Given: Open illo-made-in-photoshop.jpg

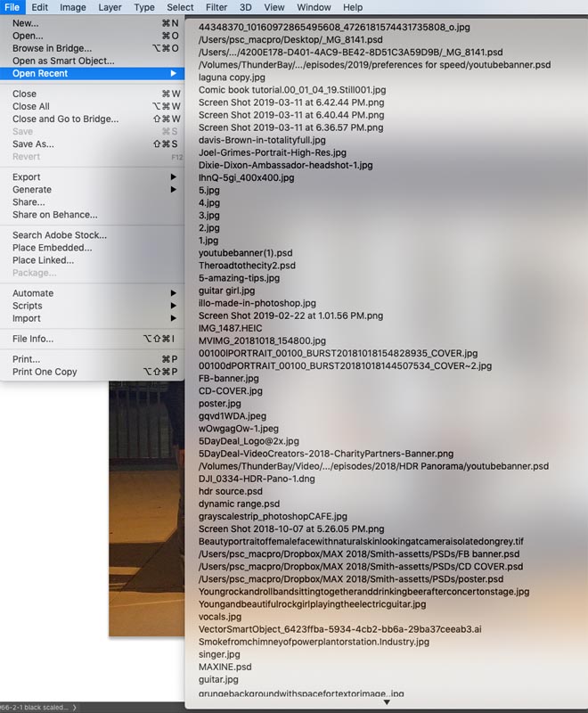Looking at the screenshot, I should pyautogui.click(x=257, y=303).
